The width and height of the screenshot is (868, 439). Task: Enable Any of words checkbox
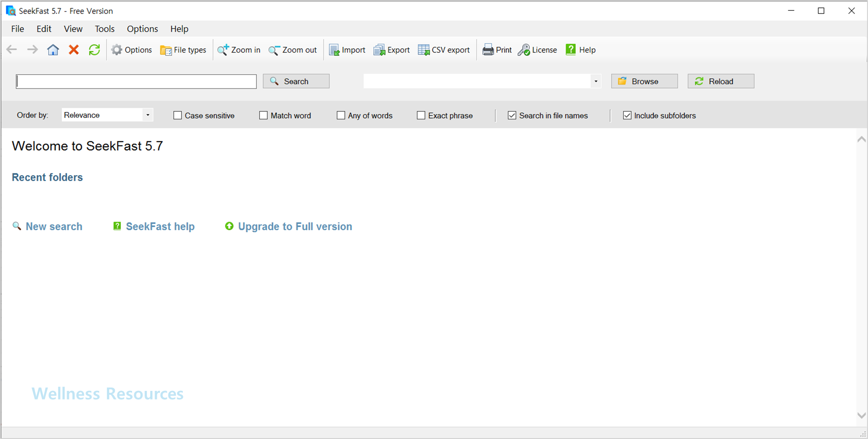point(341,115)
